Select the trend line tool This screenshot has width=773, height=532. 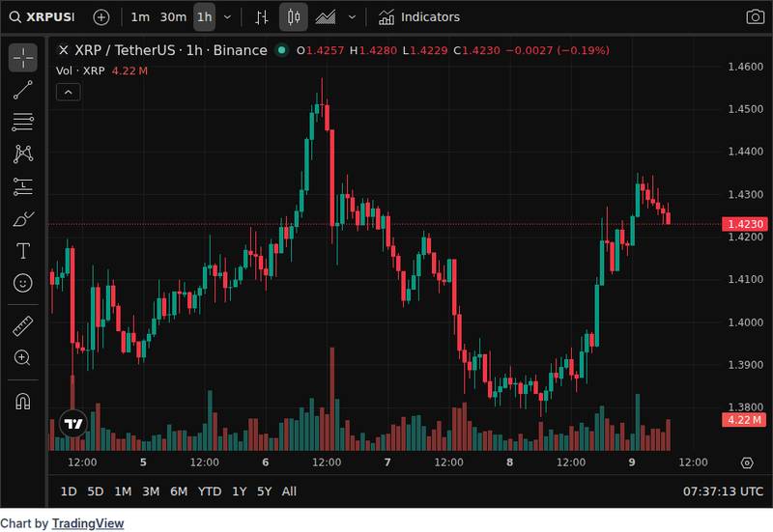pos(23,90)
